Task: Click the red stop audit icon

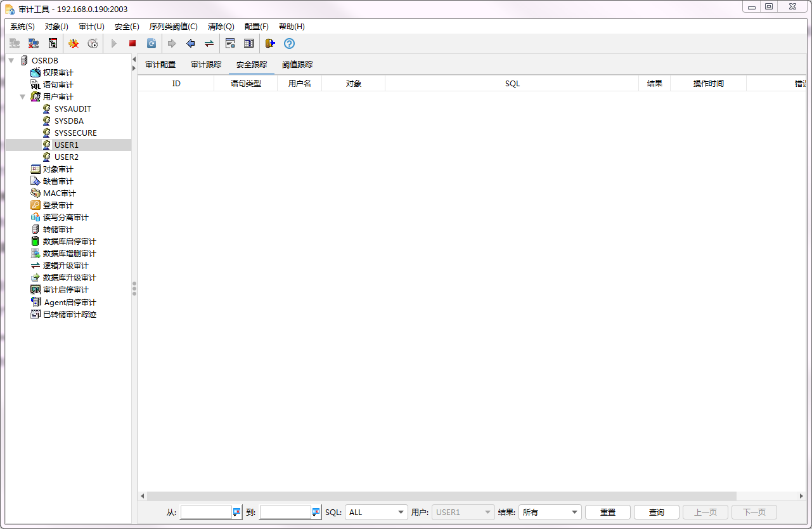Action: 132,44
